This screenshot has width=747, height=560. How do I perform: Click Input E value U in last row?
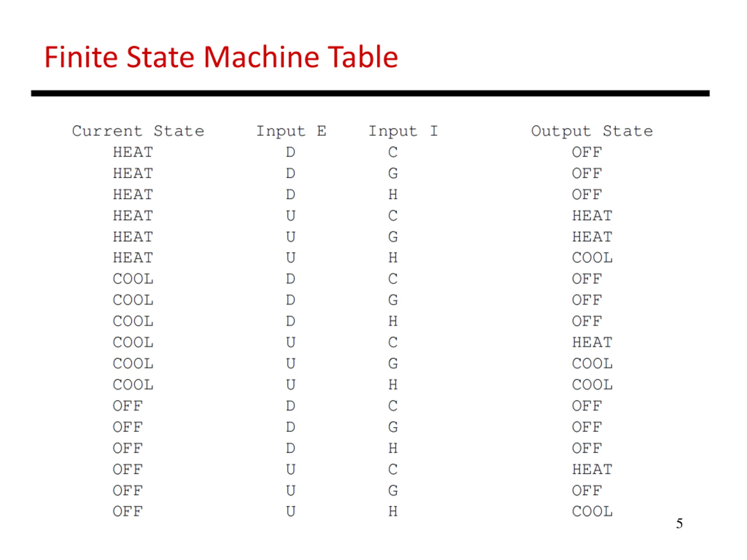(291, 512)
